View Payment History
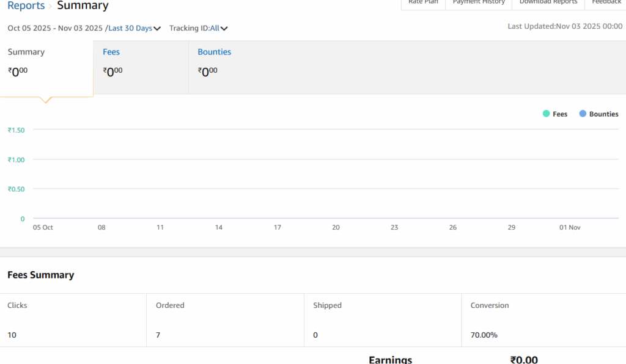 (x=479, y=3)
